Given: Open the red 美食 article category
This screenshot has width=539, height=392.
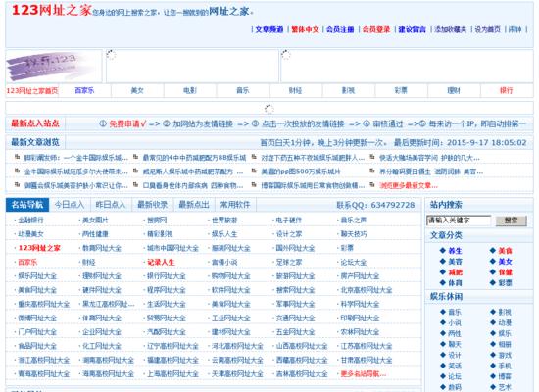Looking at the screenshot, I should coord(506,251).
